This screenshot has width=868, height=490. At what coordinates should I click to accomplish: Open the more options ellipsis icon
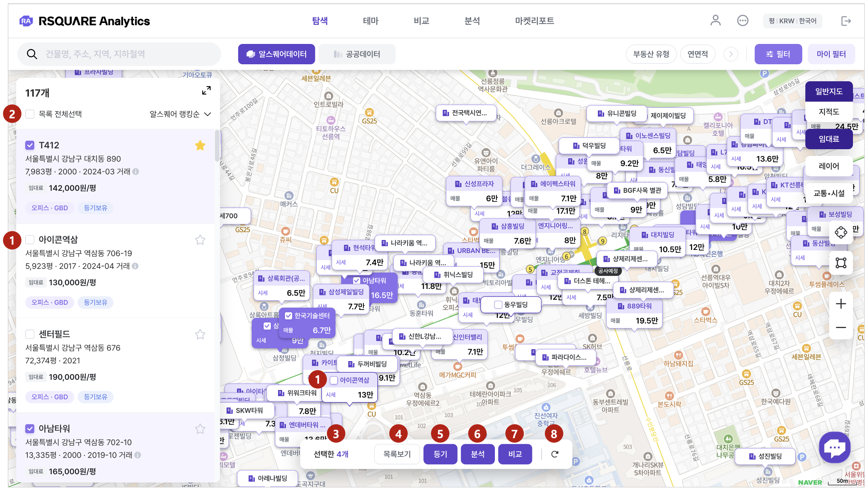(x=742, y=21)
